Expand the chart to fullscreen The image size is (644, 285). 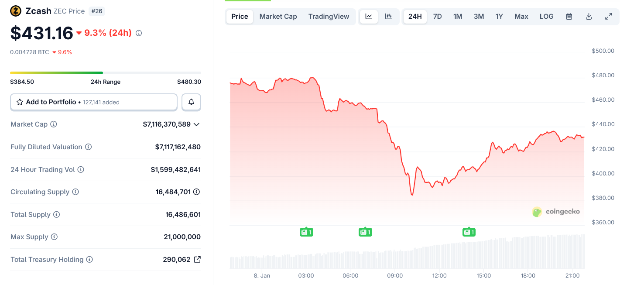click(x=608, y=16)
